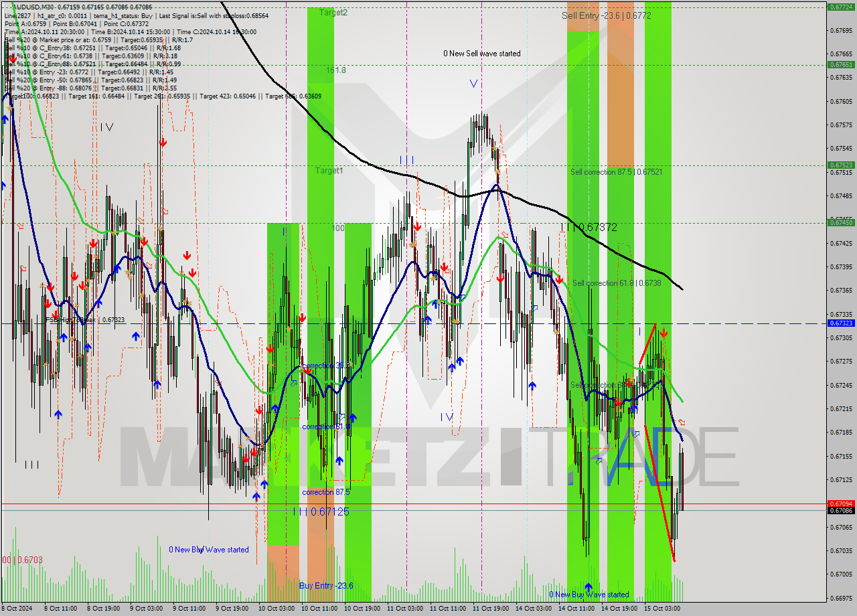
Task: Click 'Sell correction 61.8 | 0.6738' label
Action: tap(617, 283)
